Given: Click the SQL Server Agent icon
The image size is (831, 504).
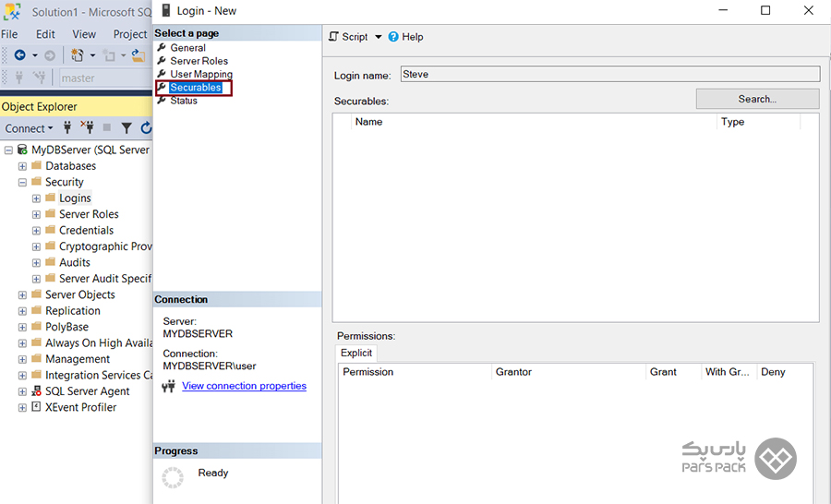Looking at the screenshot, I should click(x=36, y=391).
